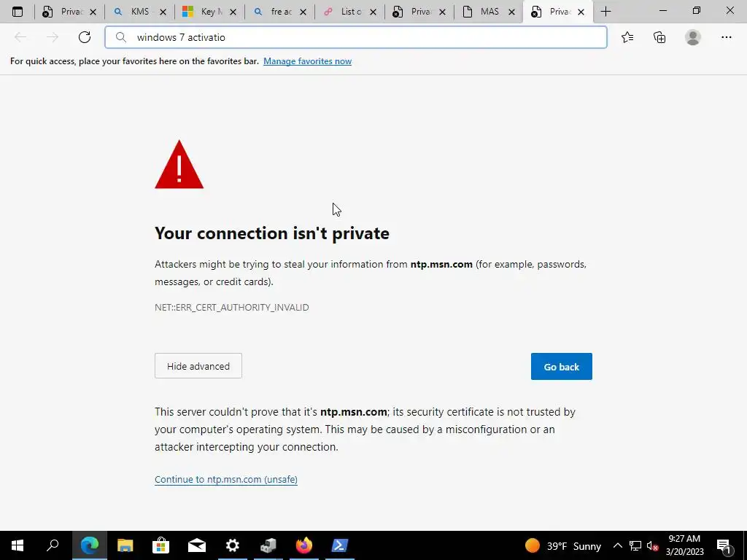Open Settings gear in taskbar
Viewport: 747px width, 560px height.
click(233, 545)
